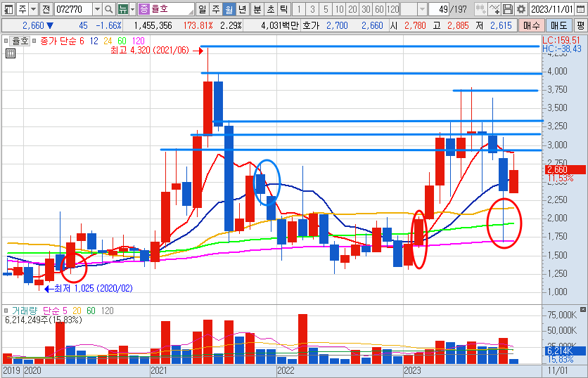Select interval 1 button
This screenshot has width=588, height=378.
pos(299,9)
